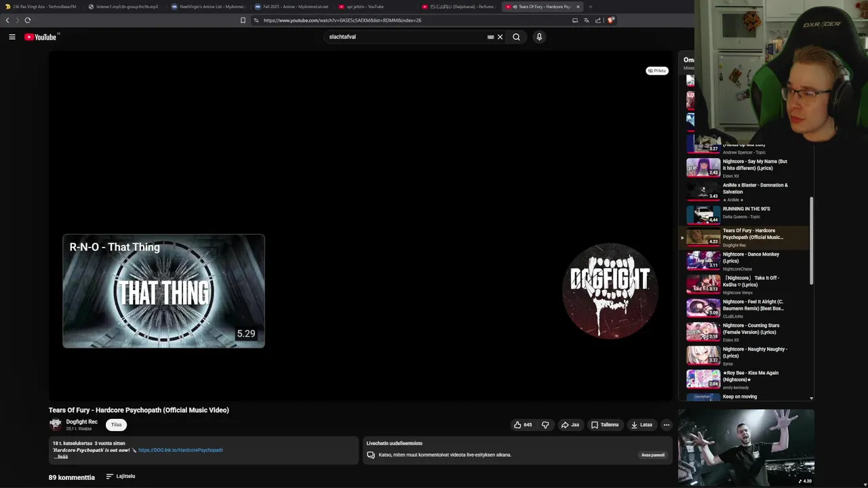The height and width of the screenshot is (488, 868).
Task: Dislike the video with thumbs down
Action: tap(545, 425)
